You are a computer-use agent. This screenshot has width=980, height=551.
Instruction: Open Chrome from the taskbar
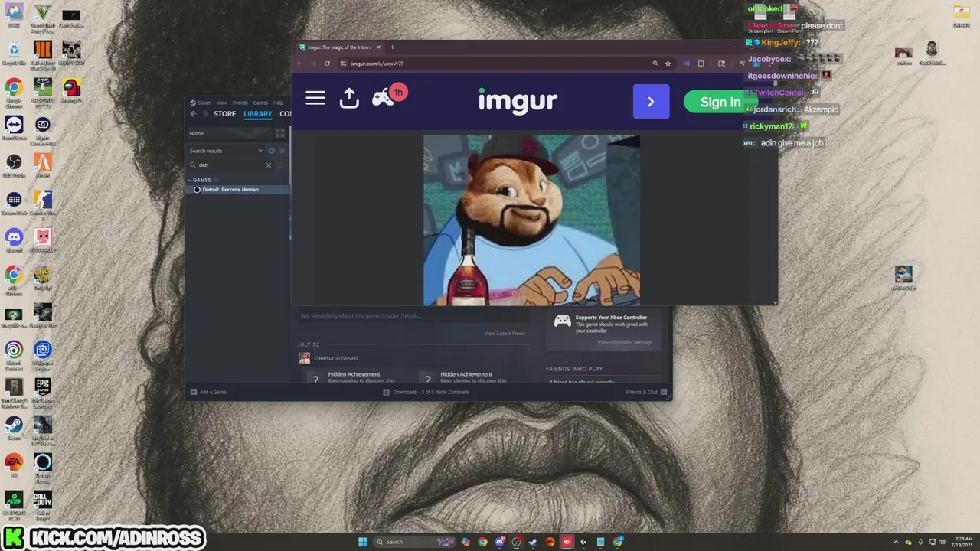pos(482,542)
